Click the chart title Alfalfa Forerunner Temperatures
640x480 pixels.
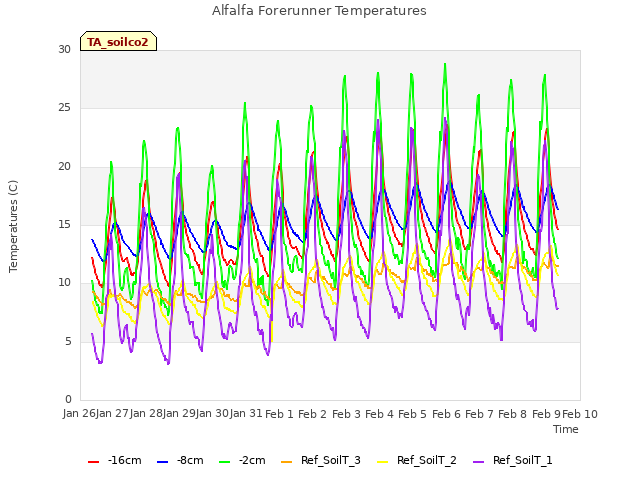pyautogui.click(x=319, y=11)
